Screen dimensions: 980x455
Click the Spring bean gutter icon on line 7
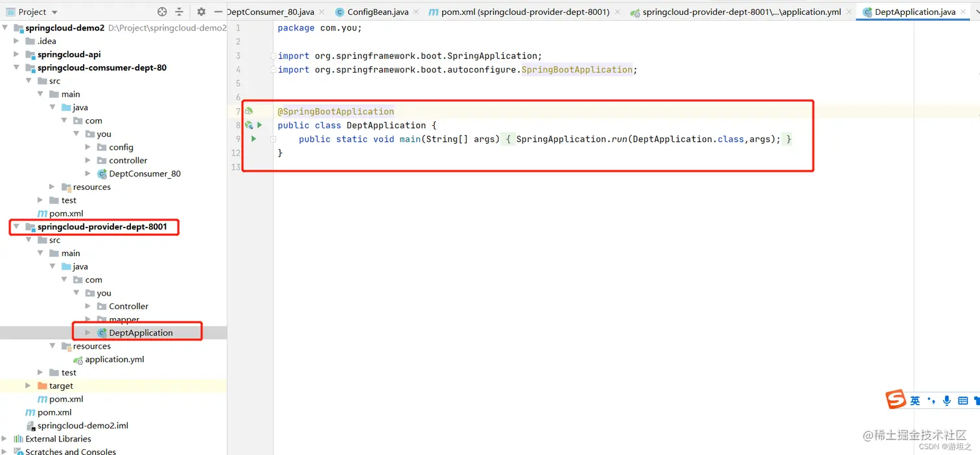tap(249, 111)
